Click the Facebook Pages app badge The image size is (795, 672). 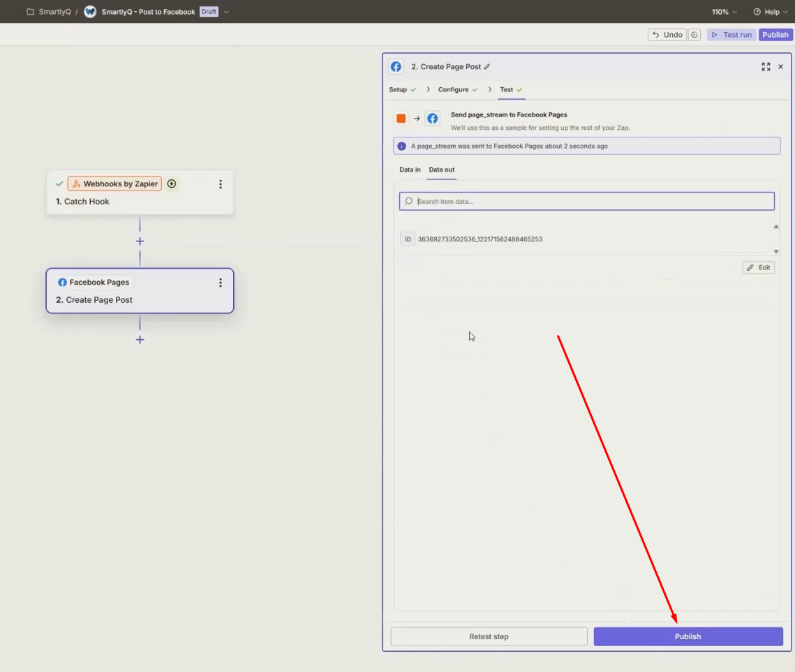tap(94, 283)
